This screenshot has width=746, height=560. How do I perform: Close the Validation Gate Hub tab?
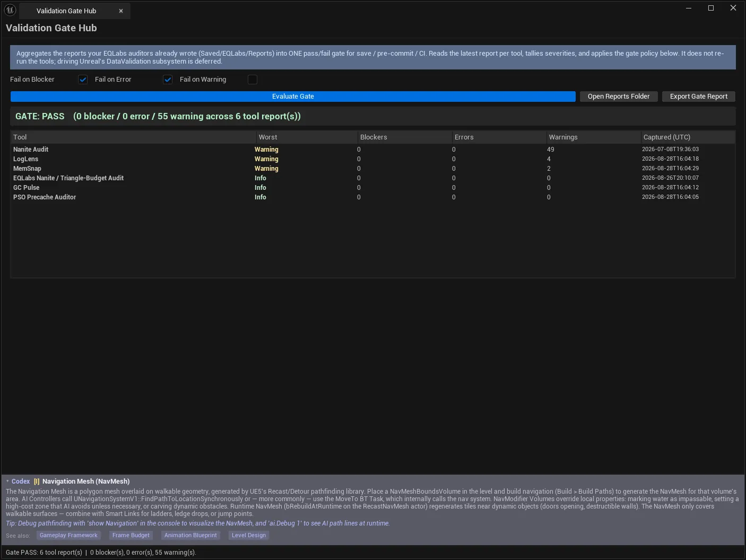coord(121,11)
